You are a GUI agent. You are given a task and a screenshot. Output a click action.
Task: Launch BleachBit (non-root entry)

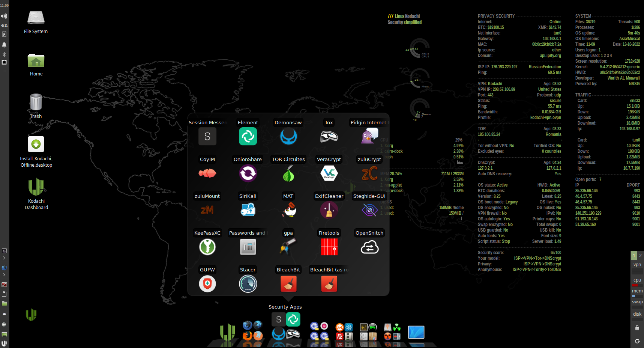288,283
